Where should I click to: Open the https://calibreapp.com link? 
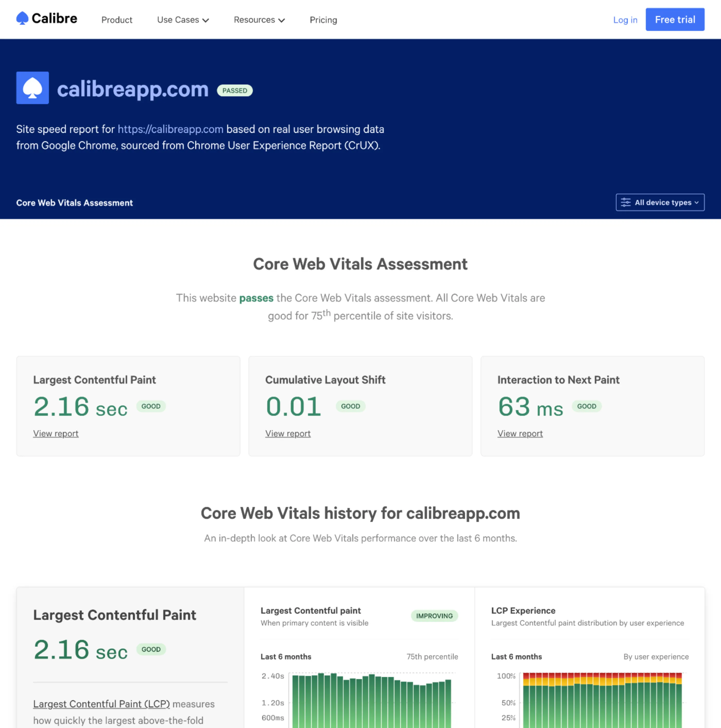pyautogui.click(x=170, y=129)
